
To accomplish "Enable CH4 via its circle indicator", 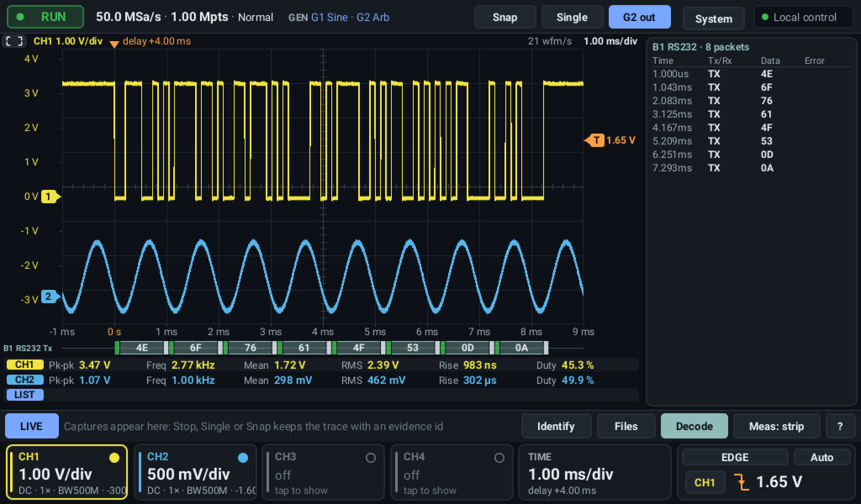I will [499, 458].
